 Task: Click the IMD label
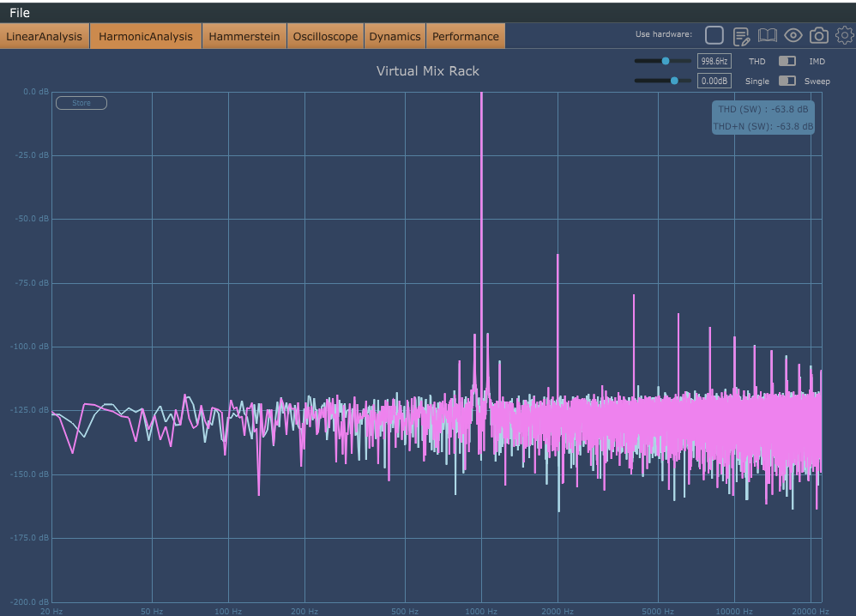817,61
